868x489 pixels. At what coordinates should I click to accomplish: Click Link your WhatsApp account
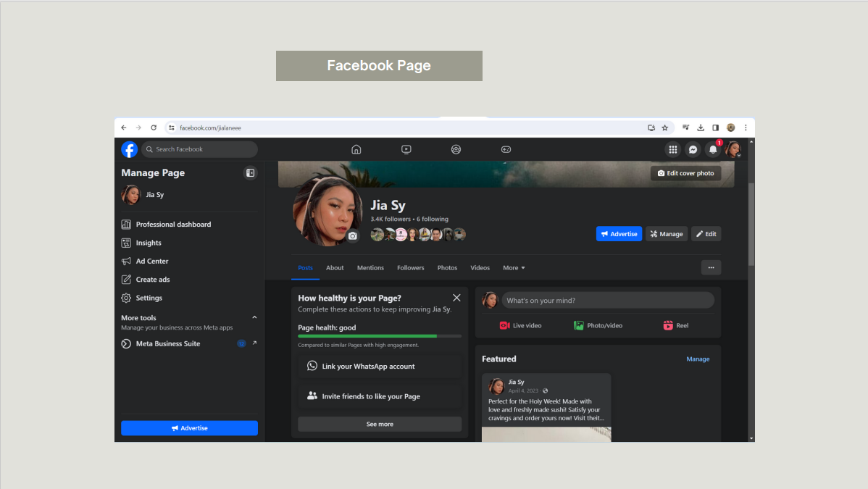click(379, 367)
